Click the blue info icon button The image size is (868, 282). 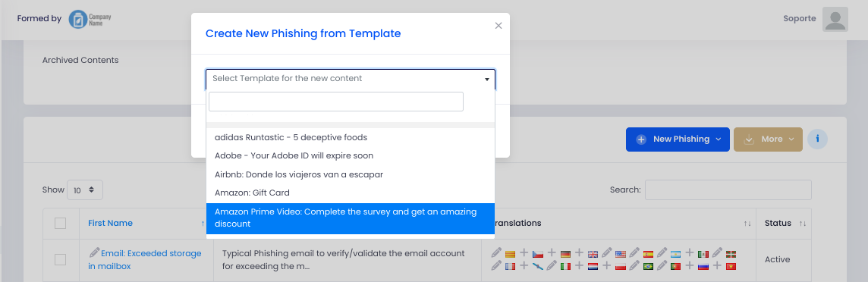coord(818,139)
